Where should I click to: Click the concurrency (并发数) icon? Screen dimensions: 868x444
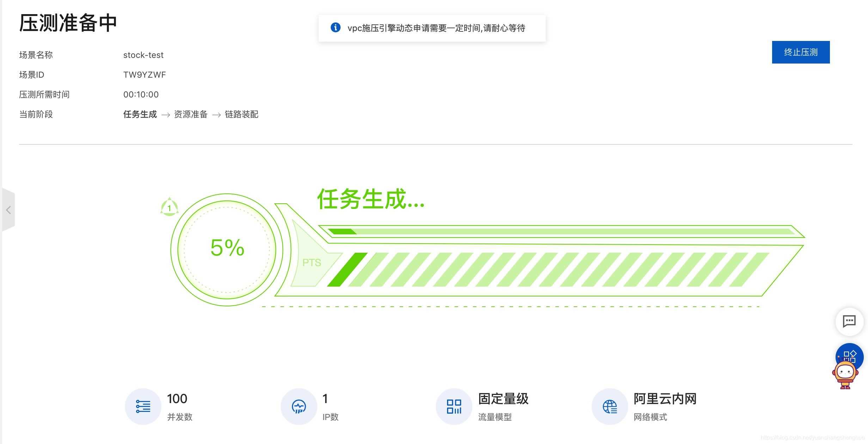point(142,406)
